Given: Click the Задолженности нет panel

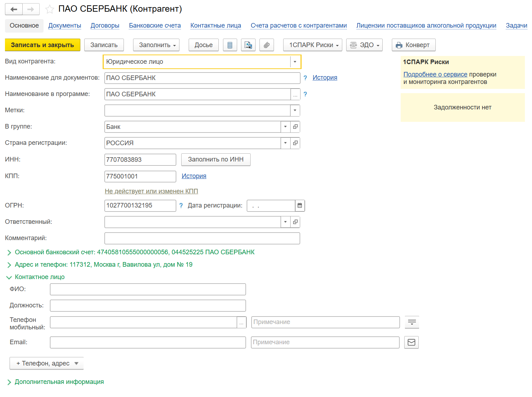Looking at the screenshot, I should [463, 108].
